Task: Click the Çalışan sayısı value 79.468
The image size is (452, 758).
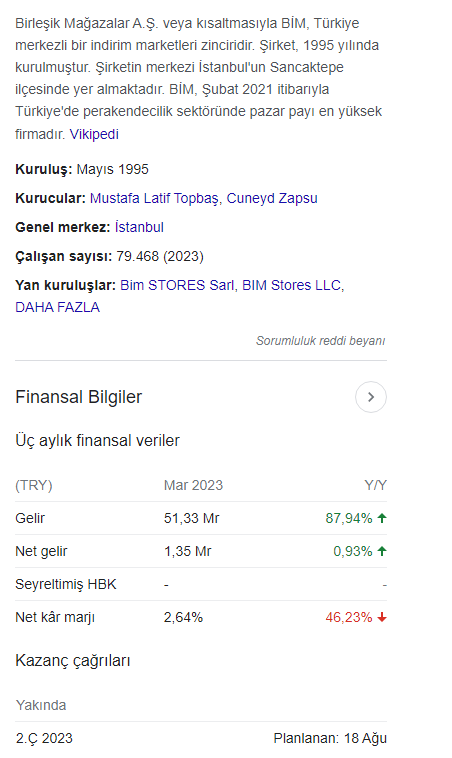Action: pos(137,256)
